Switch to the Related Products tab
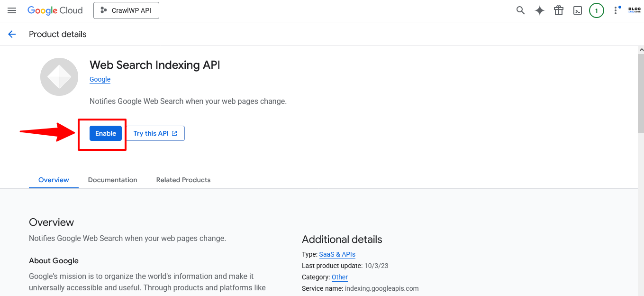This screenshot has height=296, width=644. pyautogui.click(x=183, y=180)
